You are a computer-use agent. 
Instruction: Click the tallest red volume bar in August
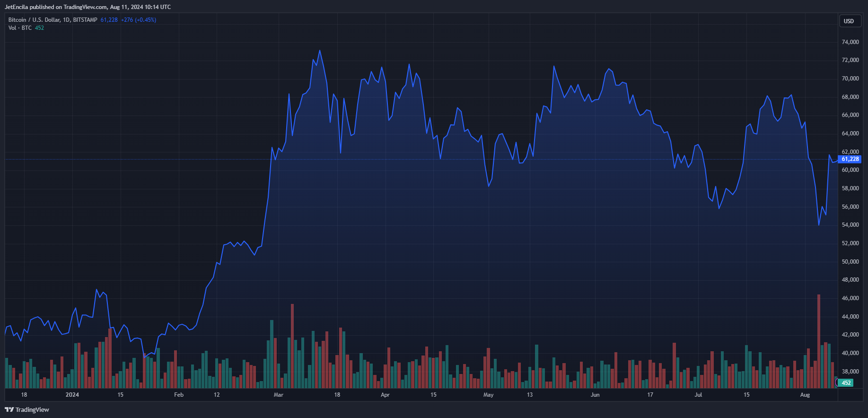[819, 341]
